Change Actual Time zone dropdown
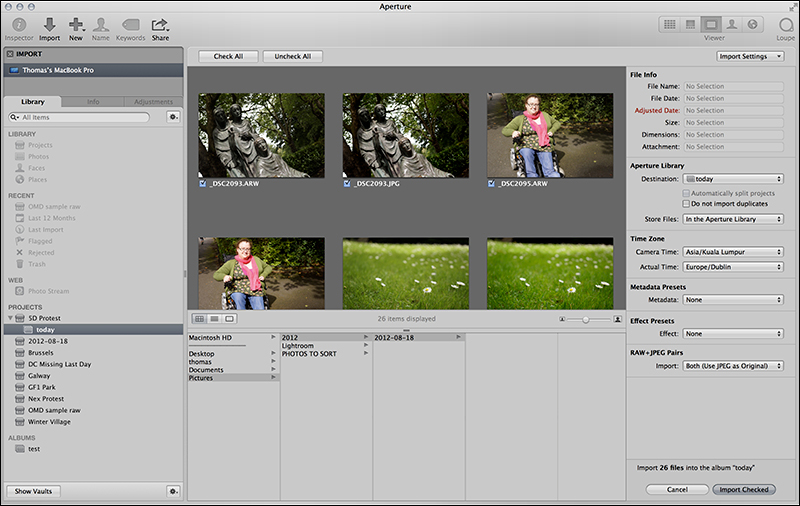800x506 pixels. point(733,267)
